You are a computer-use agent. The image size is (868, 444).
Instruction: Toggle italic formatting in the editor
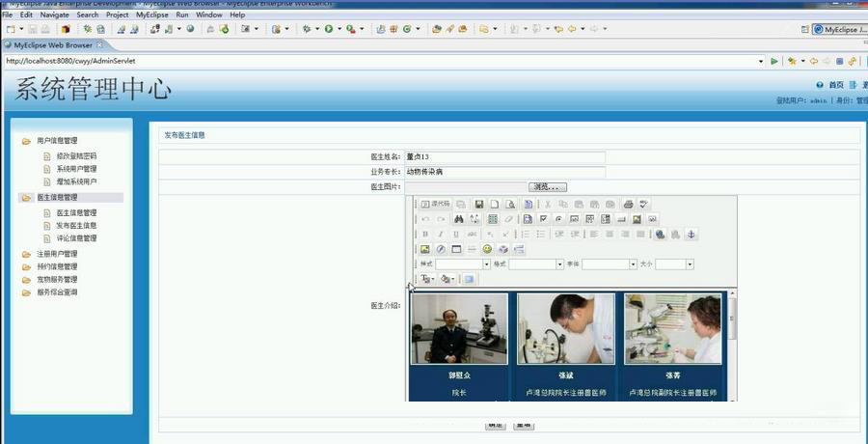[441, 235]
